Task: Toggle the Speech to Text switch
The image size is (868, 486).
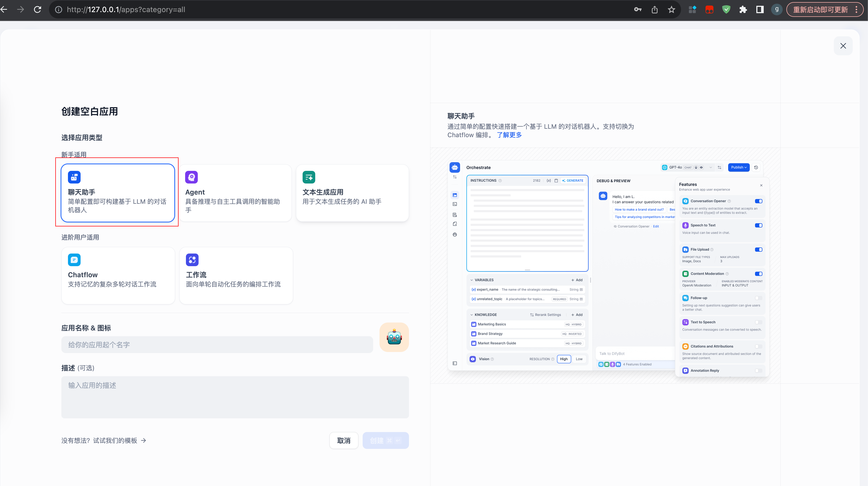Action: [x=758, y=225]
